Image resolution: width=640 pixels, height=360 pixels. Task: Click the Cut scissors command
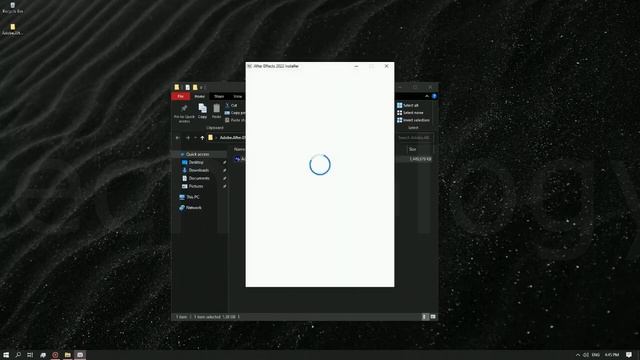[231, 105]
